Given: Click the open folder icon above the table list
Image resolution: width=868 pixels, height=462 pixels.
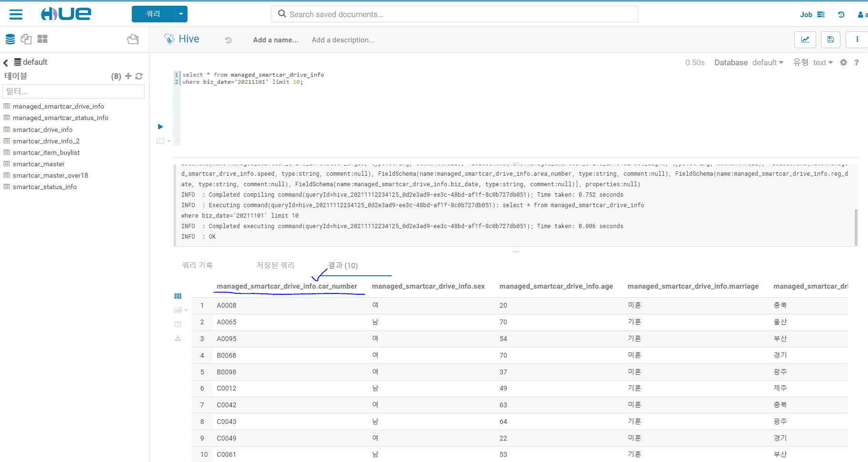Looking at the screenshot, I should (x=133, y=39).
